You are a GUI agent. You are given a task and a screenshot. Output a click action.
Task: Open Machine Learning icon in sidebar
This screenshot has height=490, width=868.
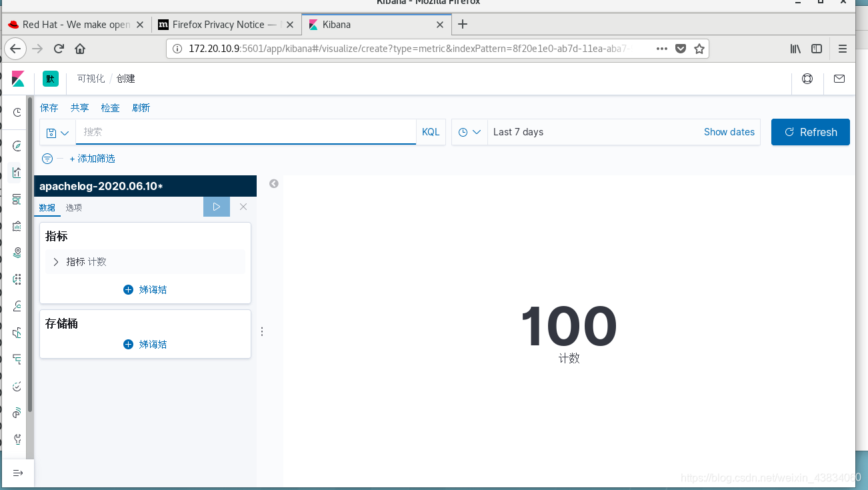click(x=17, y=279)
